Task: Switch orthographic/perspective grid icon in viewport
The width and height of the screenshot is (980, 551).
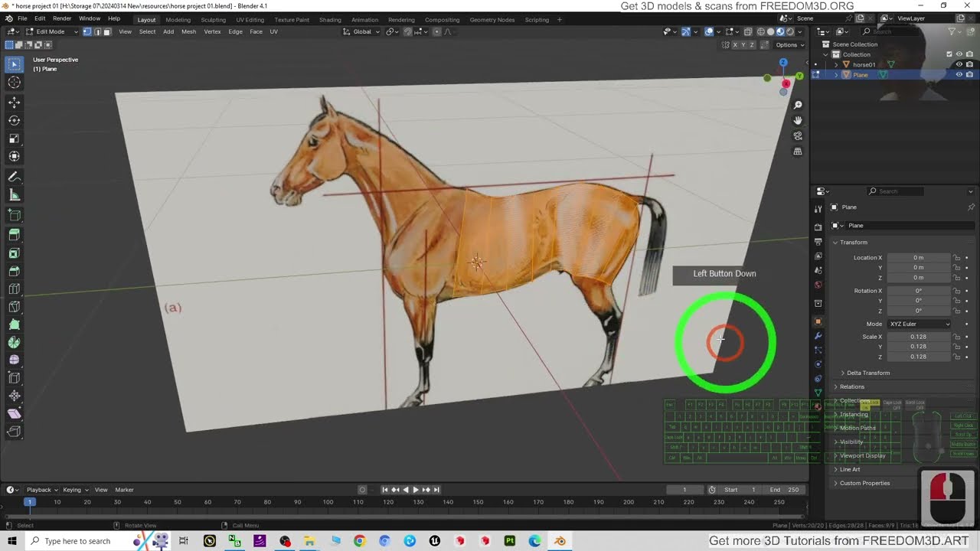Action: tap(798, 152)
